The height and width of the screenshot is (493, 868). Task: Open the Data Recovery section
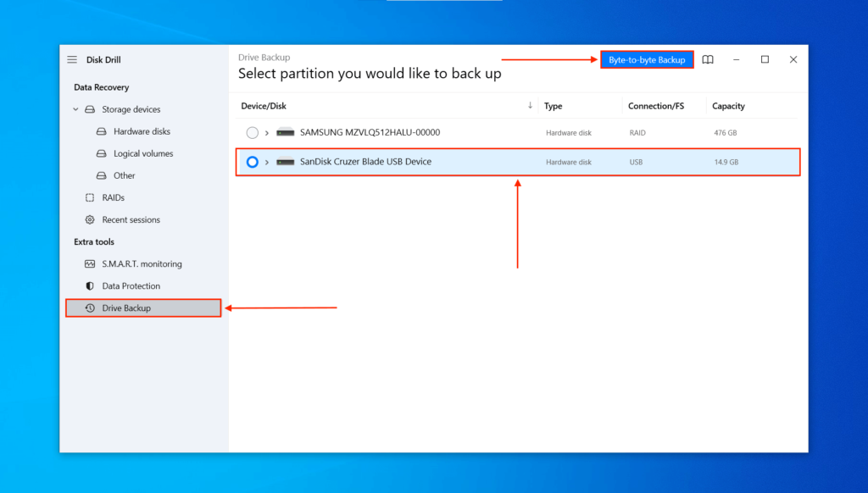click(101, 86)
